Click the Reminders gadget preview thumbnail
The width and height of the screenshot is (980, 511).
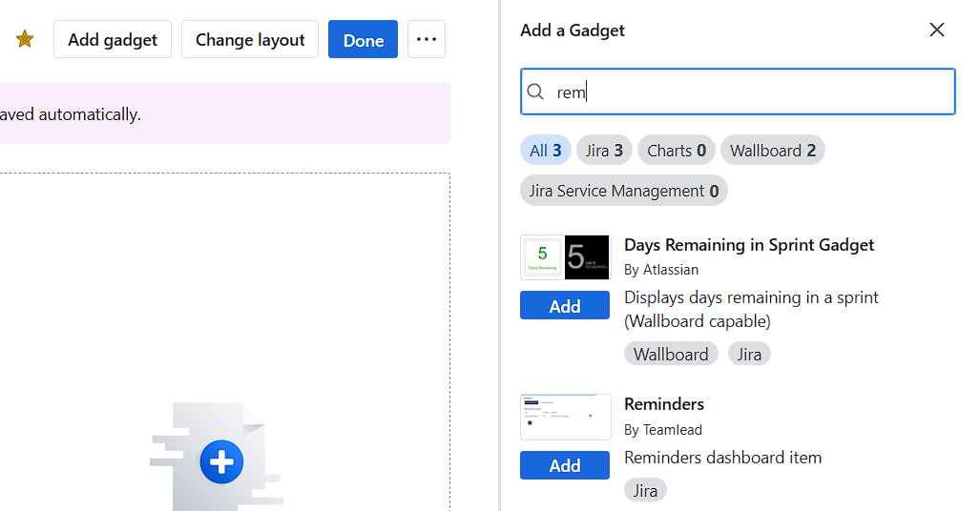pos(565,417)
